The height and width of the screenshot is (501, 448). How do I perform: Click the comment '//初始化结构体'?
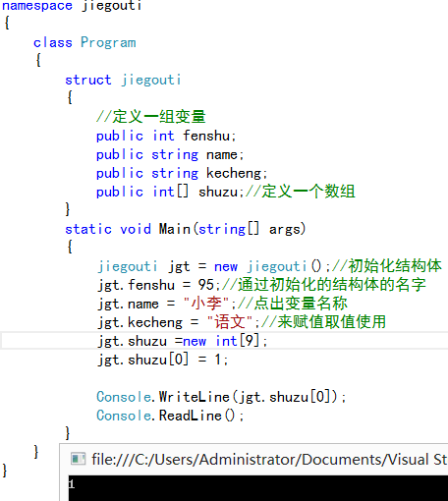(387, 266)
